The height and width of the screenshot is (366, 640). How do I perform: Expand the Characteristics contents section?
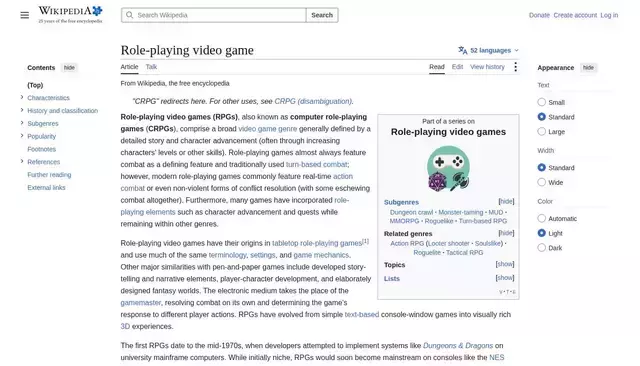click(x=22, y=97)
